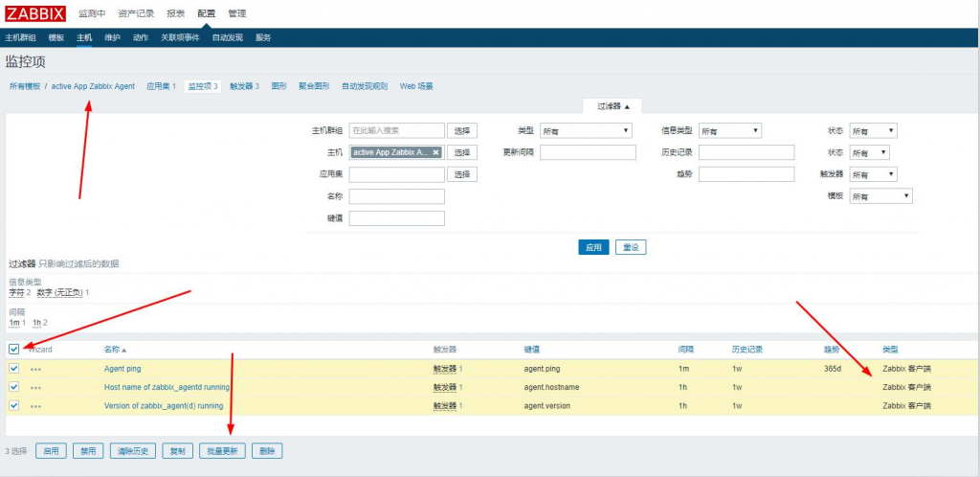Switch to 应用集 1 tab
The width and height of the screenshot is (980, 477).
[x=161, y=86]
